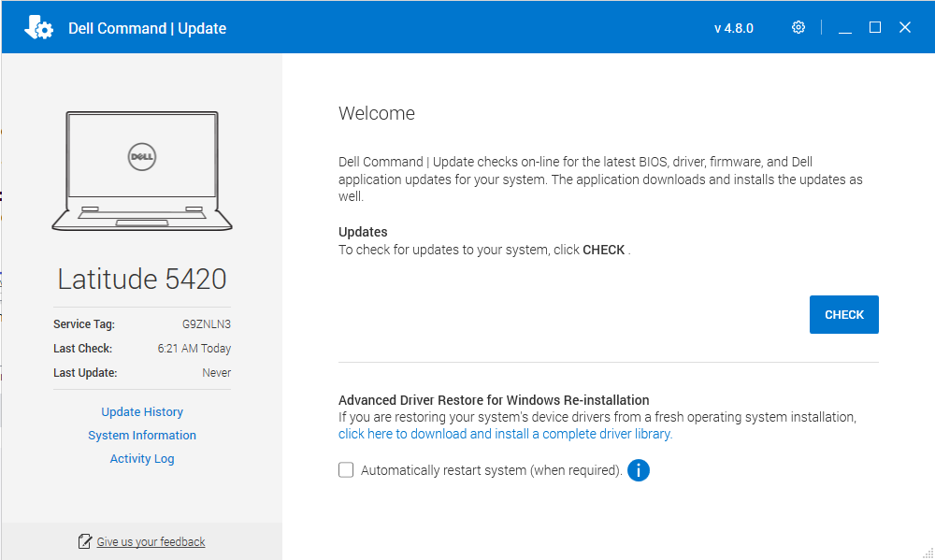
Task: Click the Latitude 5420 model name
Action: [x=142, y=279]
